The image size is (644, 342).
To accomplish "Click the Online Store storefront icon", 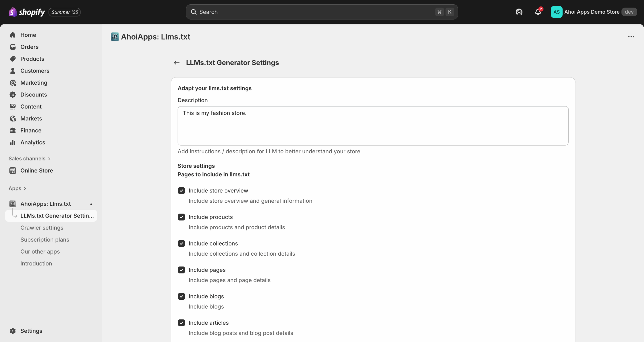I will click(x=13, y=170).
